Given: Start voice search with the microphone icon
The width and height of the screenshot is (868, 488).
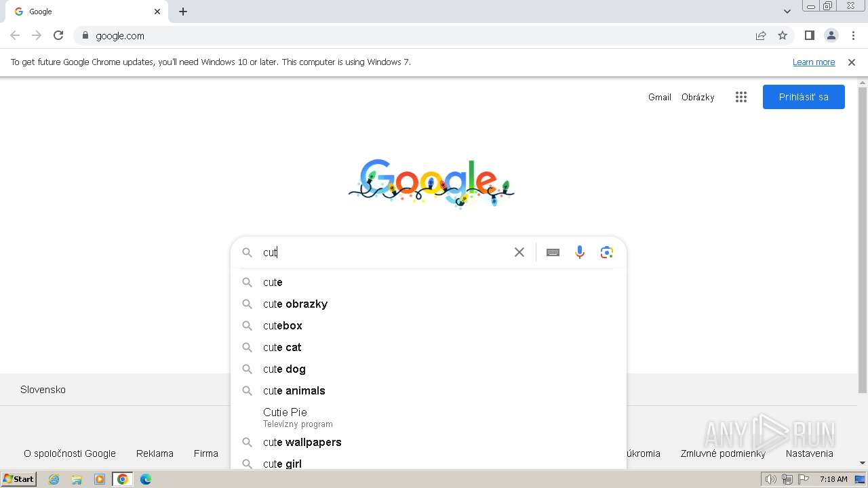Looking at the screenshot, I should tap(580, 252).
